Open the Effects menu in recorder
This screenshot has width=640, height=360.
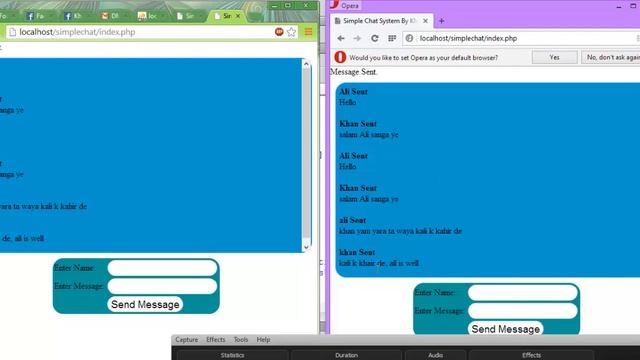pyautogui.click(x=216, y=340)
